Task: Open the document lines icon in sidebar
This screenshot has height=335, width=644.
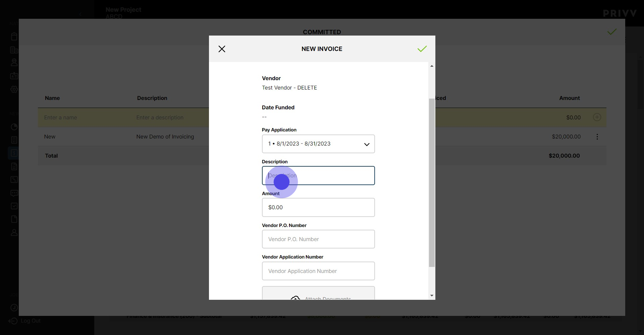Action: pyautogui.click(x=14, y=166)
